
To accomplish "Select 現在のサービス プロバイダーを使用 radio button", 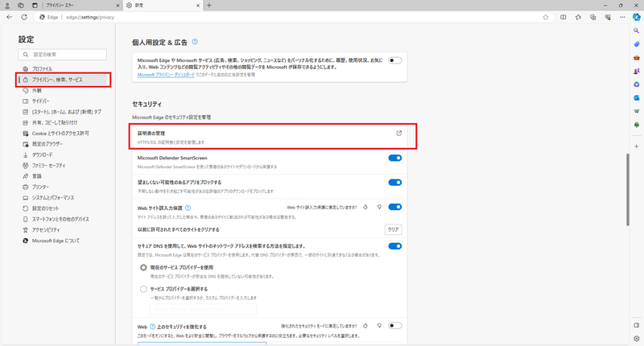I will coord(143,268).
